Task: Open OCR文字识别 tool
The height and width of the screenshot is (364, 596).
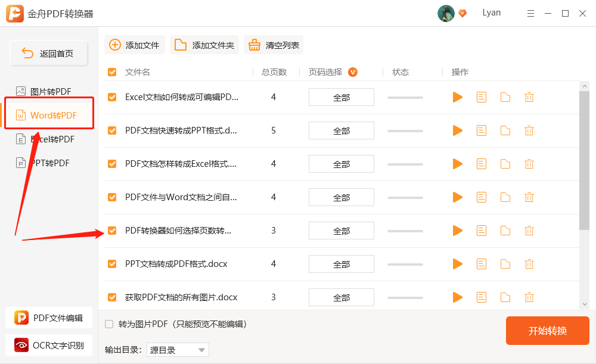Action: coord(49,345)
